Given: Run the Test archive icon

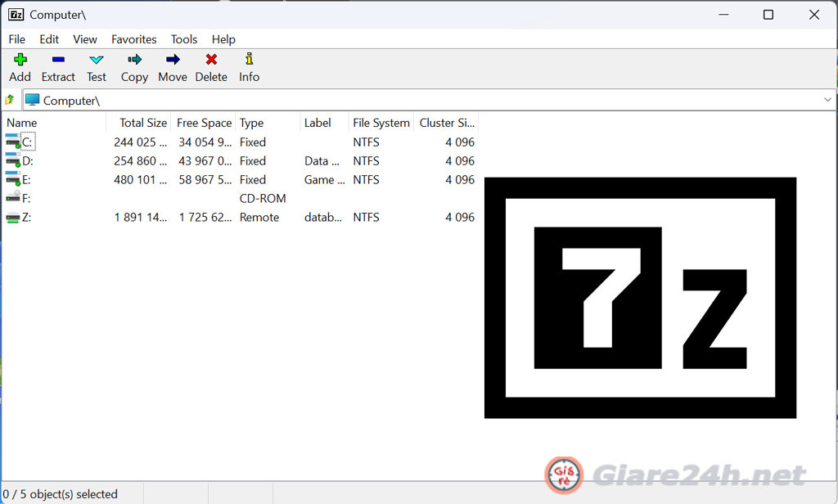Looking at the screenshot, I should click(96, 65).
